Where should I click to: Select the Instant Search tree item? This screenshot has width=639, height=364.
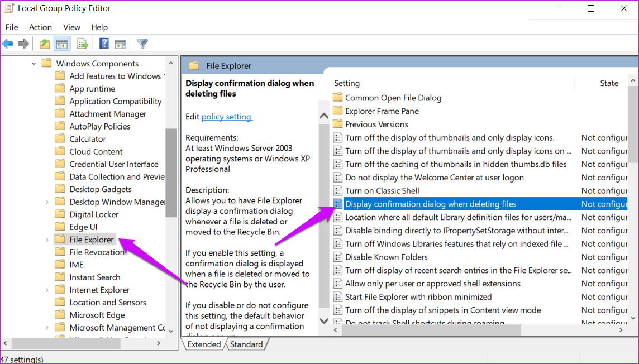95,277
